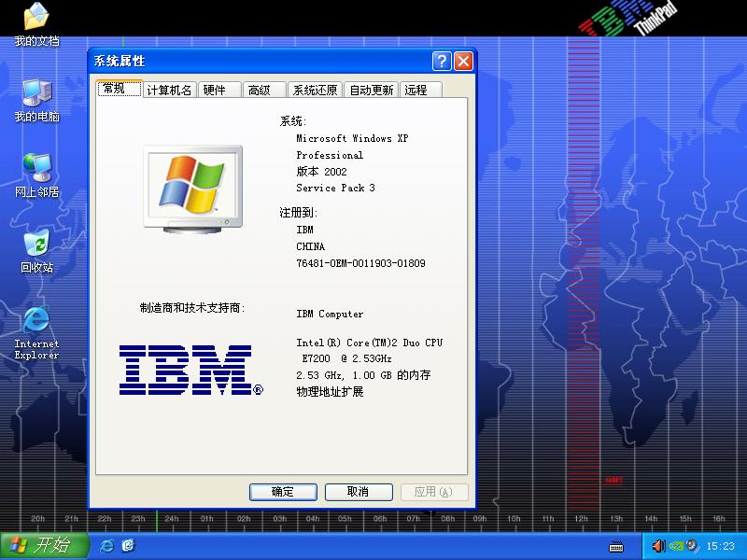Go to the 自动更新 tab
Screen dimensions: 747x560
371,90
